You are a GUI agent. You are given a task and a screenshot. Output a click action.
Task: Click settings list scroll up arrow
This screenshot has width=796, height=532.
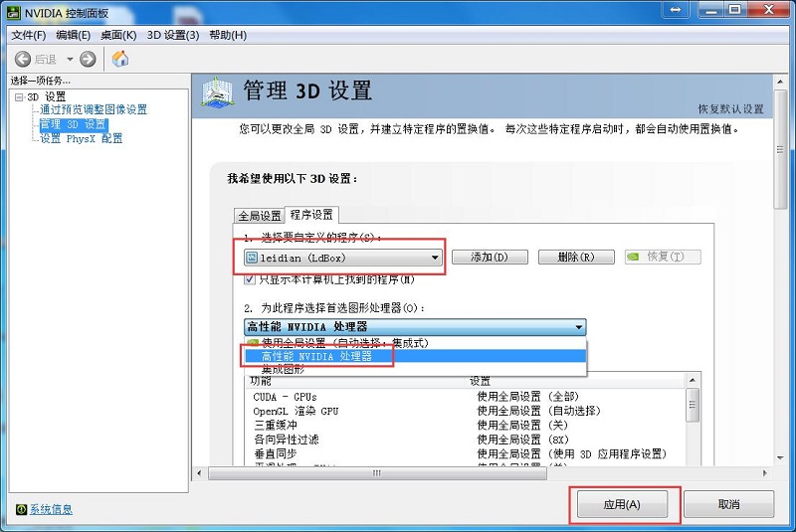tap(693, 380)
